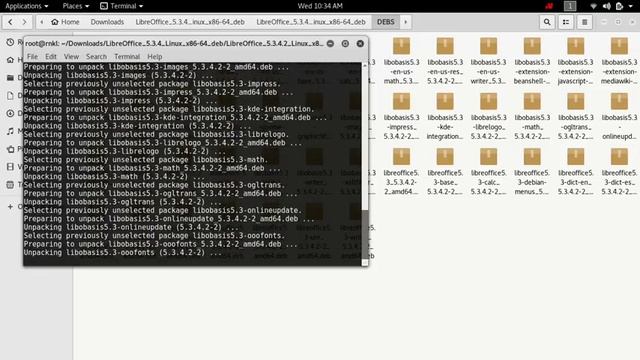
Task: Select libobasis5.3-extension-mediawiki package file
Action: point(619,61)
